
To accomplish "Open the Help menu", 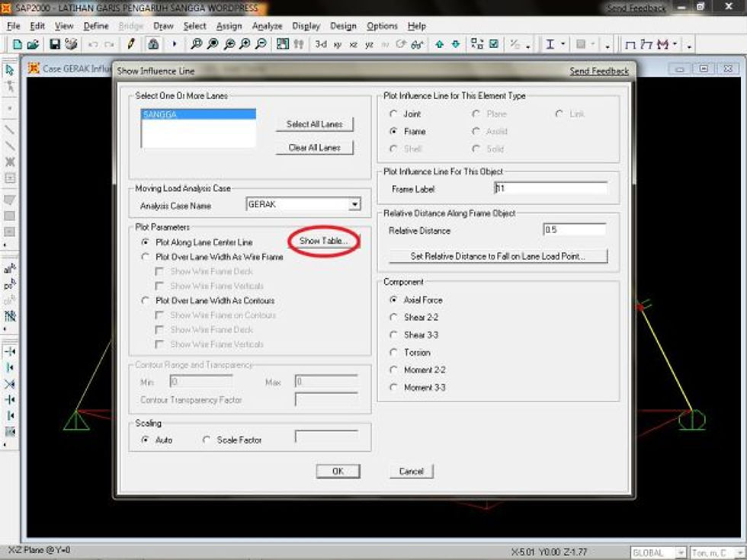I will coord(416,26).
